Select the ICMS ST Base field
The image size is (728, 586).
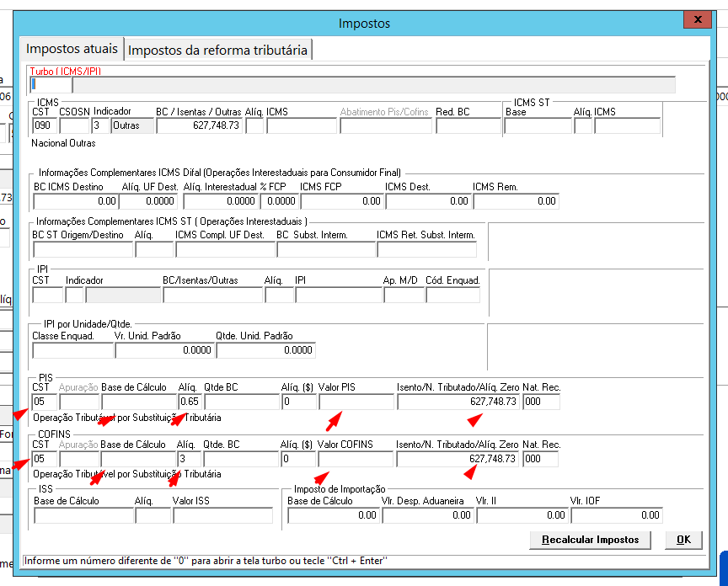click(x=538, y=125)
